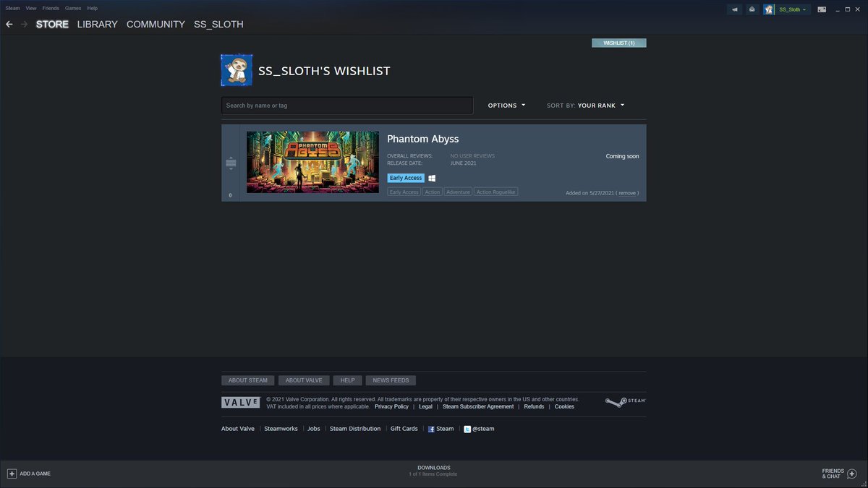Select the Early Access grey tag
The image size is (868, 488).
(x=404, y=192)
